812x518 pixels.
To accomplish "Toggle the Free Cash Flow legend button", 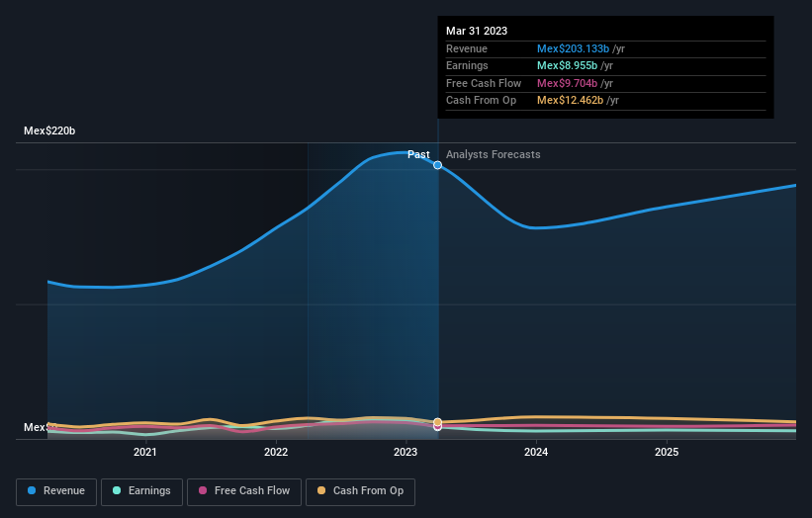I will (x=244, y=491).
